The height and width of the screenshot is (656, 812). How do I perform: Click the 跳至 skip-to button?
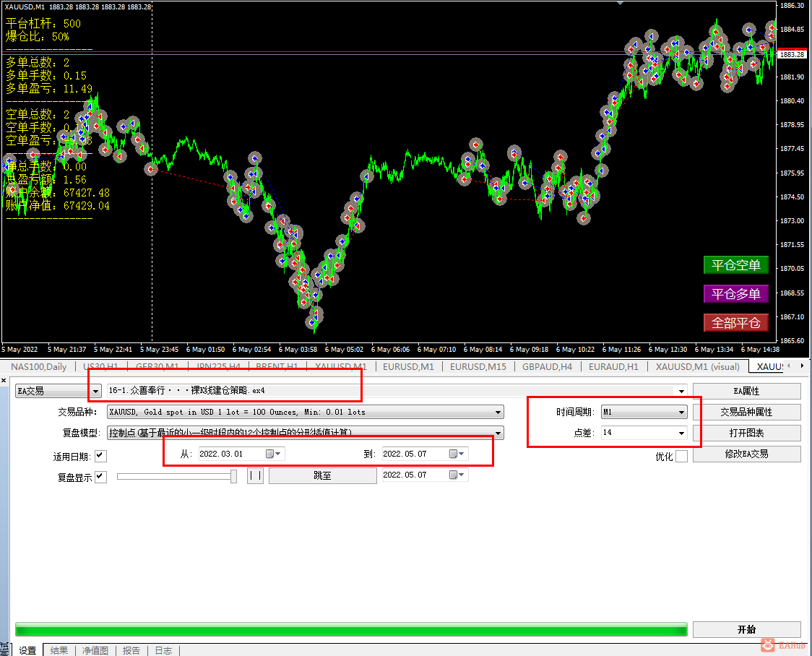pos(323,475)
